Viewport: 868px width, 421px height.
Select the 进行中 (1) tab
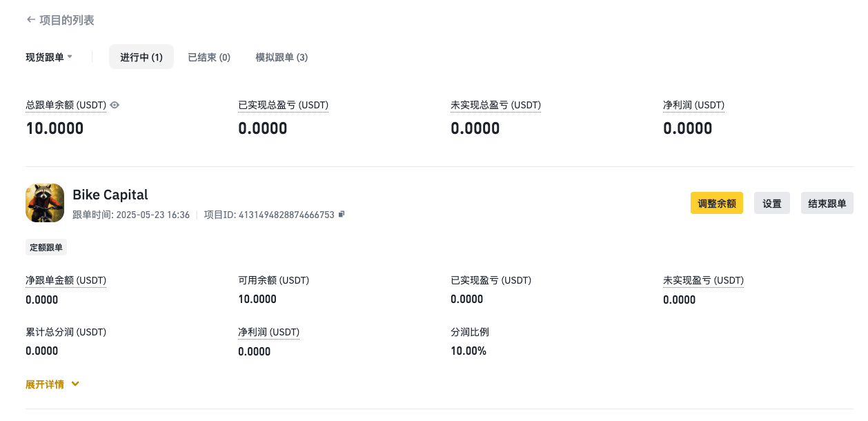tap(141, 57)
